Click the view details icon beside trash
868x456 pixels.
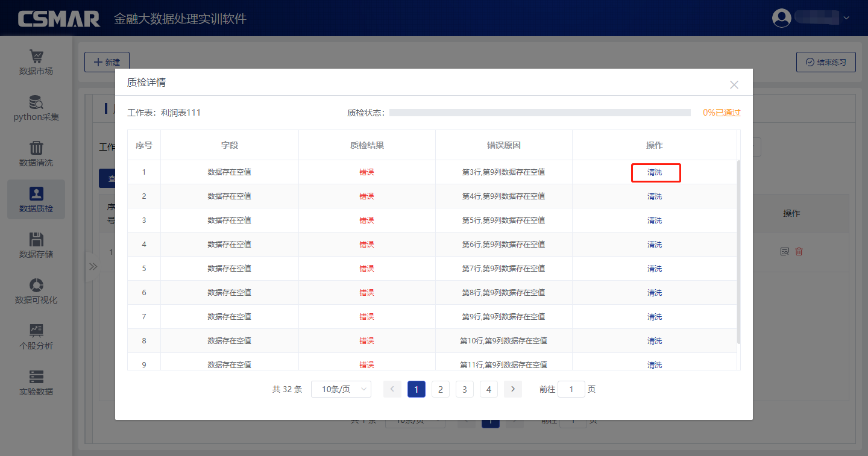tap(784, 252)
